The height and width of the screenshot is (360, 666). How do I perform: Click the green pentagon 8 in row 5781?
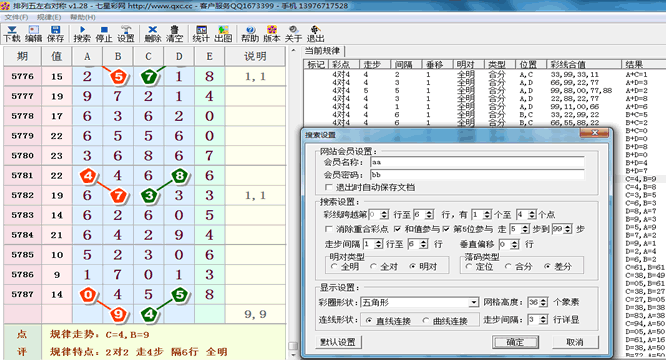[179, 175]
